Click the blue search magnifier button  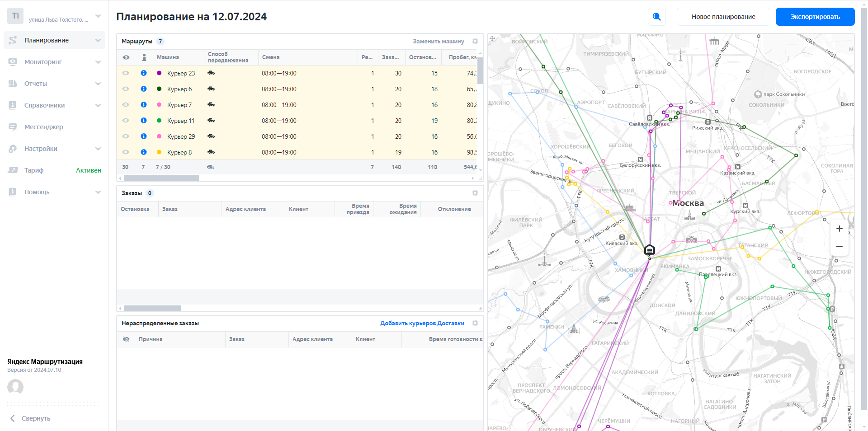[x=657, y=17]
